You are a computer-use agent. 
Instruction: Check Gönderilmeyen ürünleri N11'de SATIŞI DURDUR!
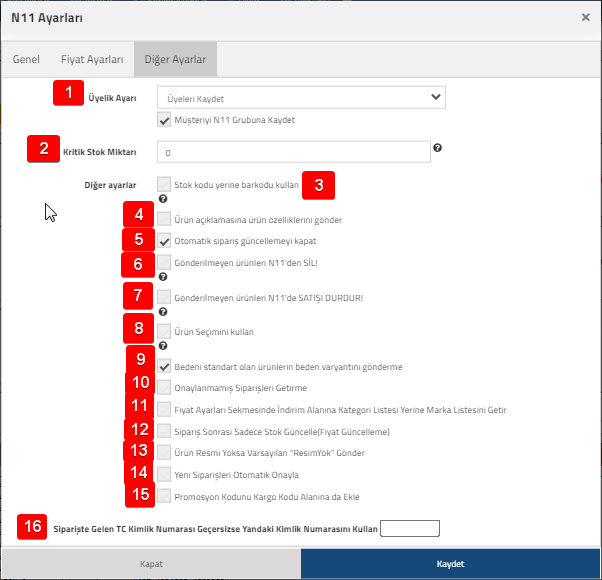tap(164, 297)
